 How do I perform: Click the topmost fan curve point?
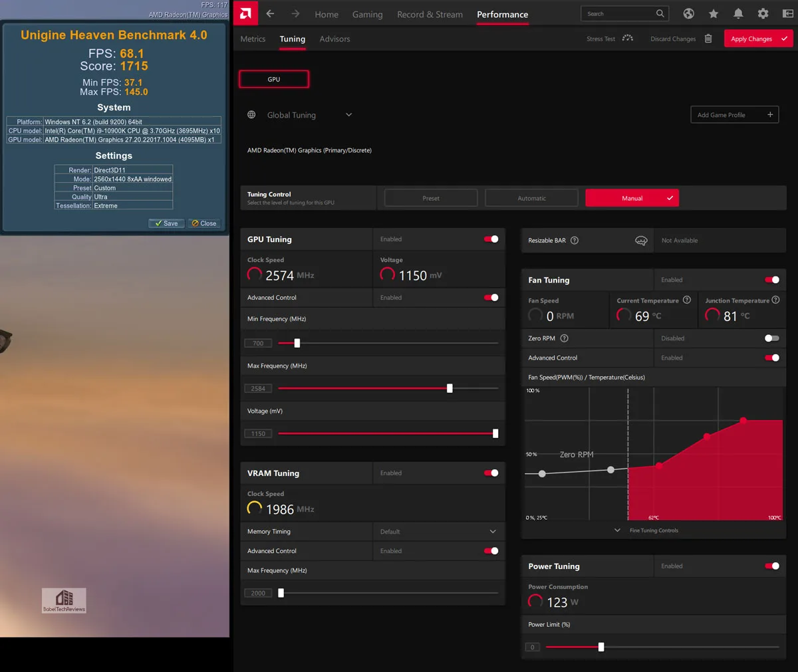743,420
